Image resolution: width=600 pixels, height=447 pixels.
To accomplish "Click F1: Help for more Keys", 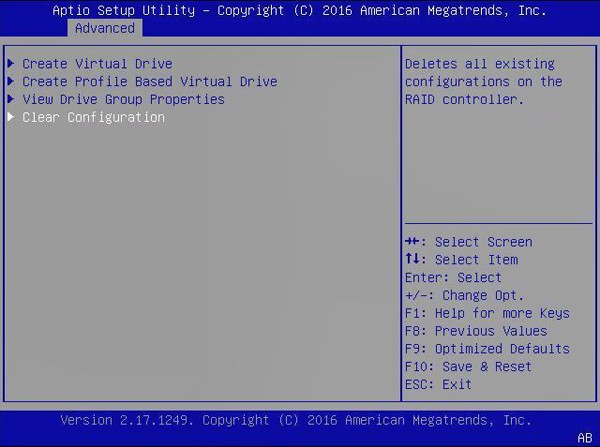I will [x=487, y=314].
